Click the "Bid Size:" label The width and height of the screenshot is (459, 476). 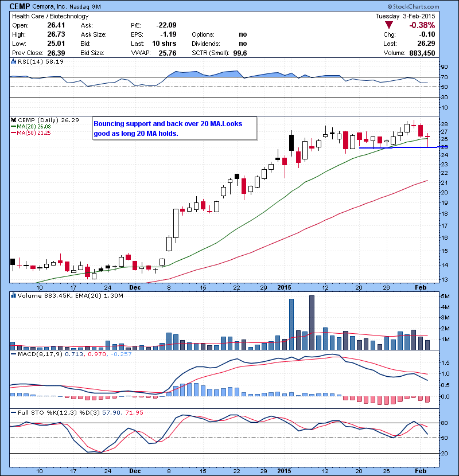92,53
